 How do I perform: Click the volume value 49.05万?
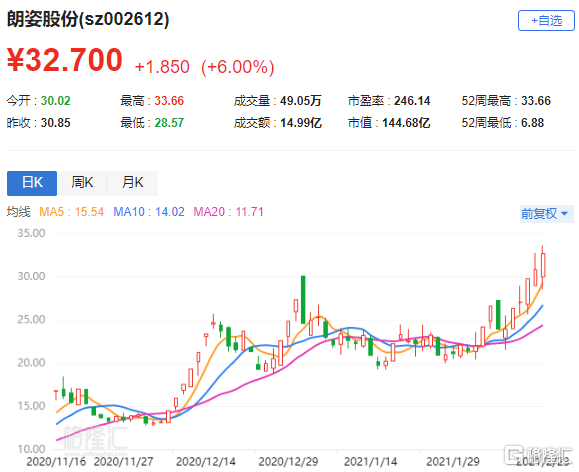(301, 101)
